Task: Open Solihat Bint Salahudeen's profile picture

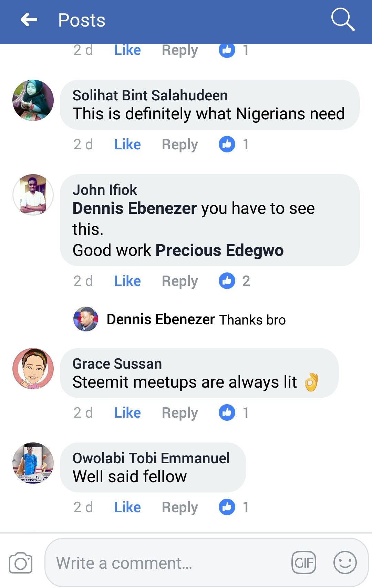Action: (33, 100)
